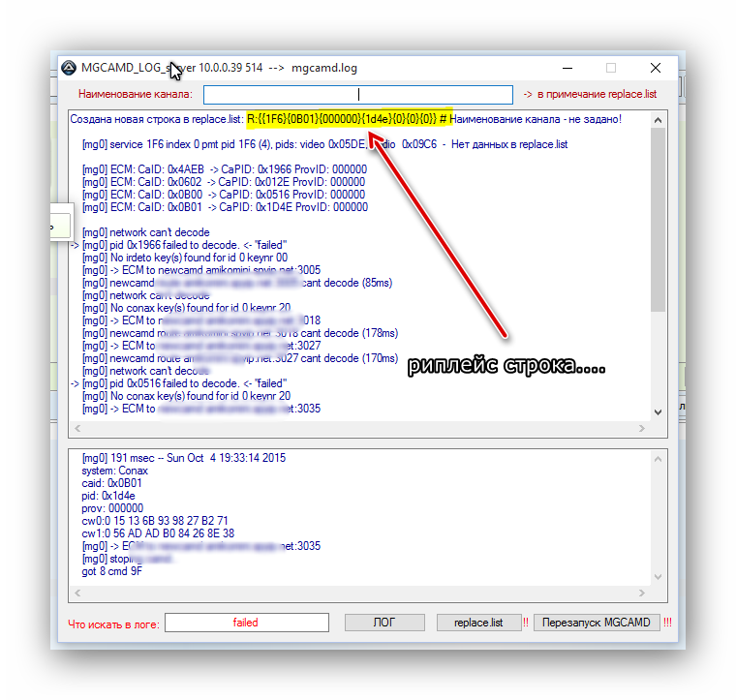This screenshot has width=736, height=700.
Task: Click 'caid: 0x0B01' line in lower pane
Action: (111, 483)
